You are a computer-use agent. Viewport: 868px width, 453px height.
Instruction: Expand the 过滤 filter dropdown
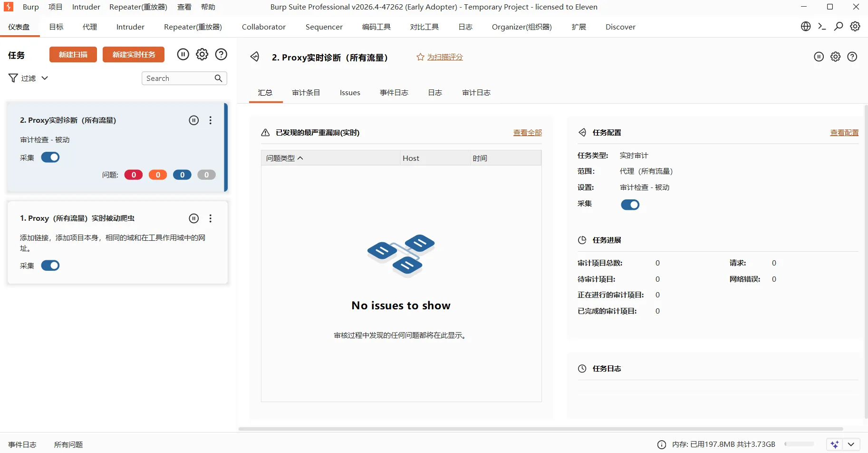[45, 78]
